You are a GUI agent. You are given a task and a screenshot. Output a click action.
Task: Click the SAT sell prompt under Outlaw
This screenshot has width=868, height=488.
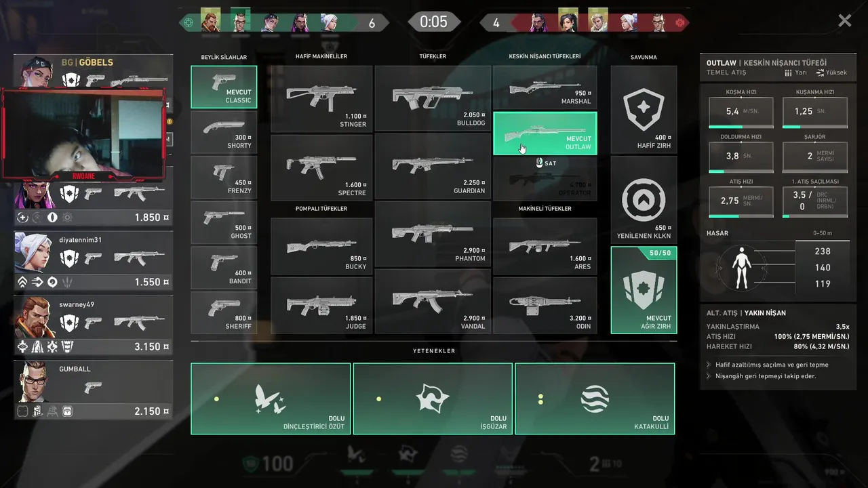click(545, 163)
